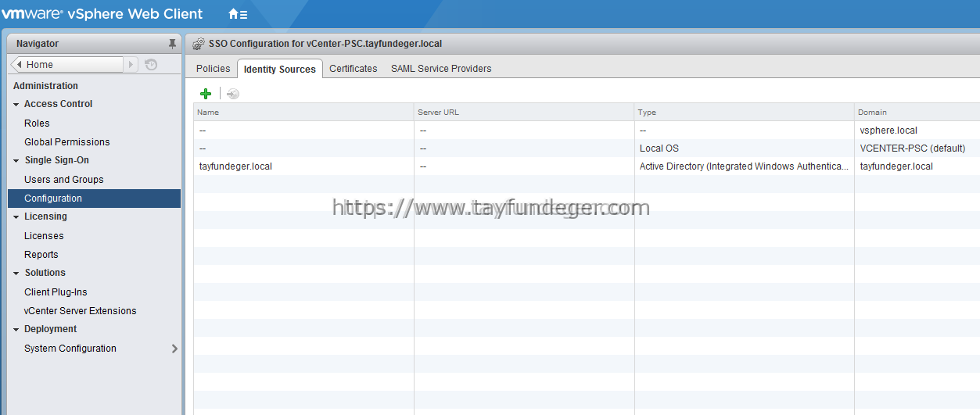Click Solutions section label
The height and width of the screenshot is (415, 980).
[x=45, y=273]
